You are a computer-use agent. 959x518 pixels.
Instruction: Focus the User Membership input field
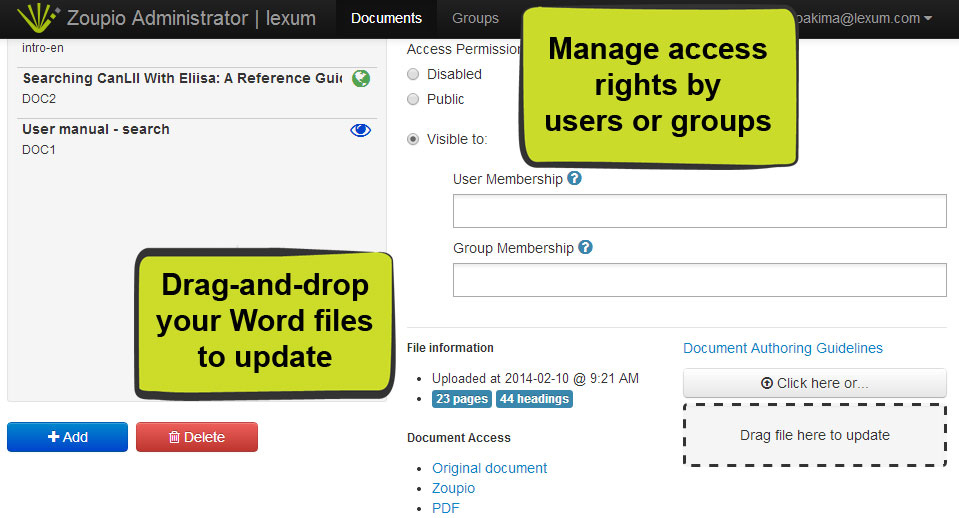pos(699,212)
